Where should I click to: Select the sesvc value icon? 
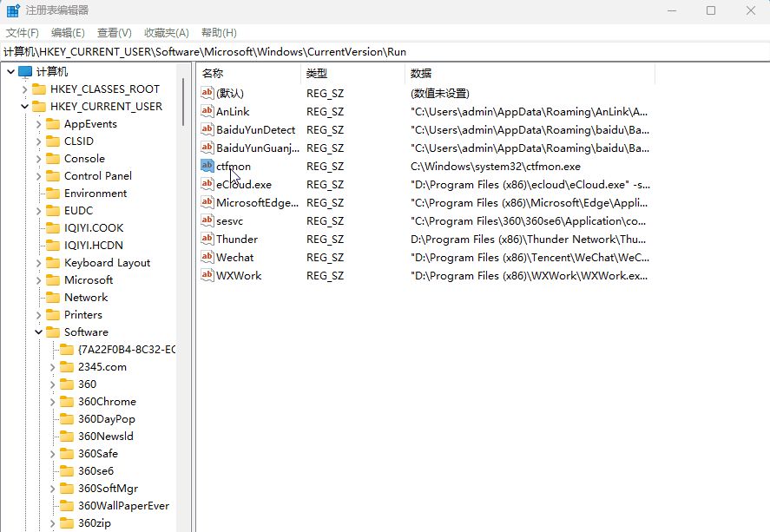click(207, 220)
